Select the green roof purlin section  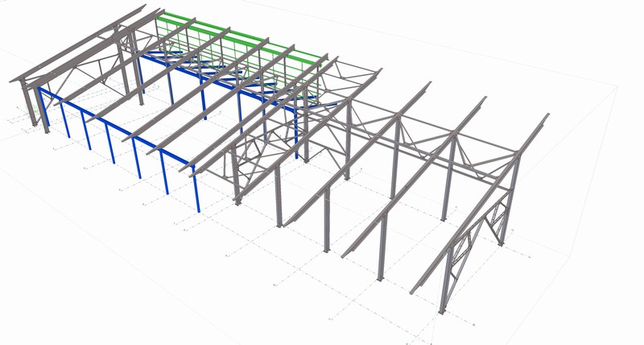(x=242, y=39)
